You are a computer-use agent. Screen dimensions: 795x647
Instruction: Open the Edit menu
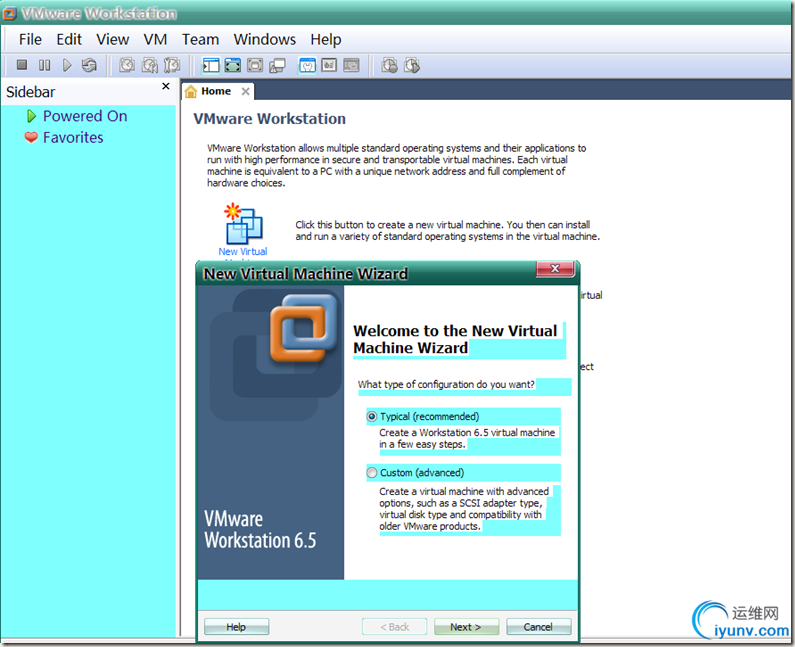click(x=69, y=40)
